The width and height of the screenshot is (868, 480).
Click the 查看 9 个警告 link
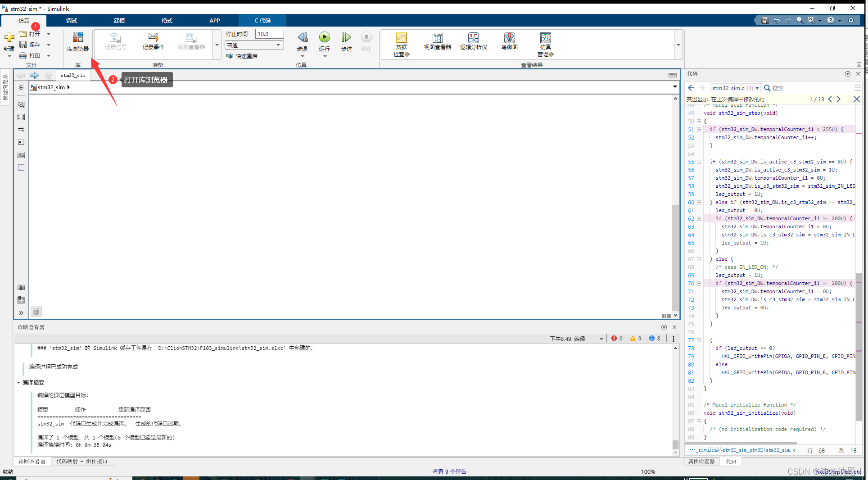pyautogui.click(x=449, y=471)
